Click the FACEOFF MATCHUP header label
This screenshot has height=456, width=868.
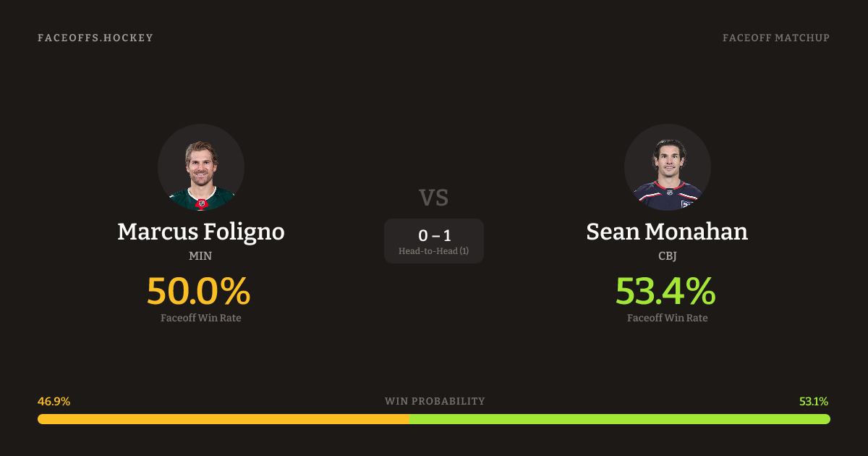775,38
